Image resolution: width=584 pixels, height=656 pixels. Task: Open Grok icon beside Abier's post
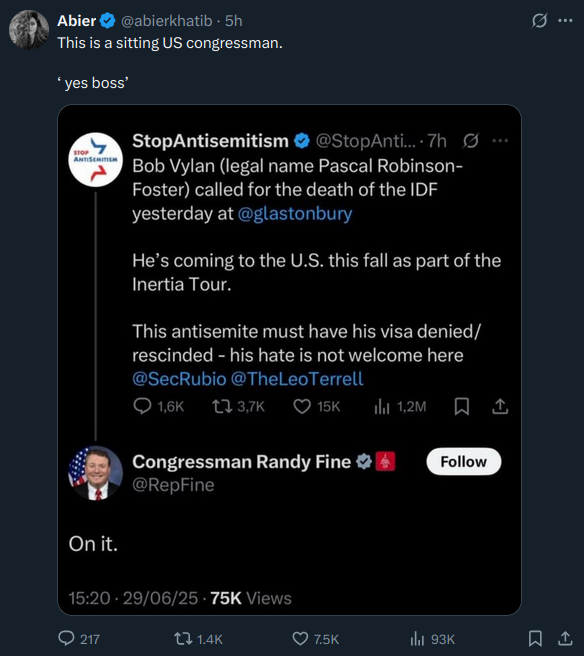click(539, 20)
